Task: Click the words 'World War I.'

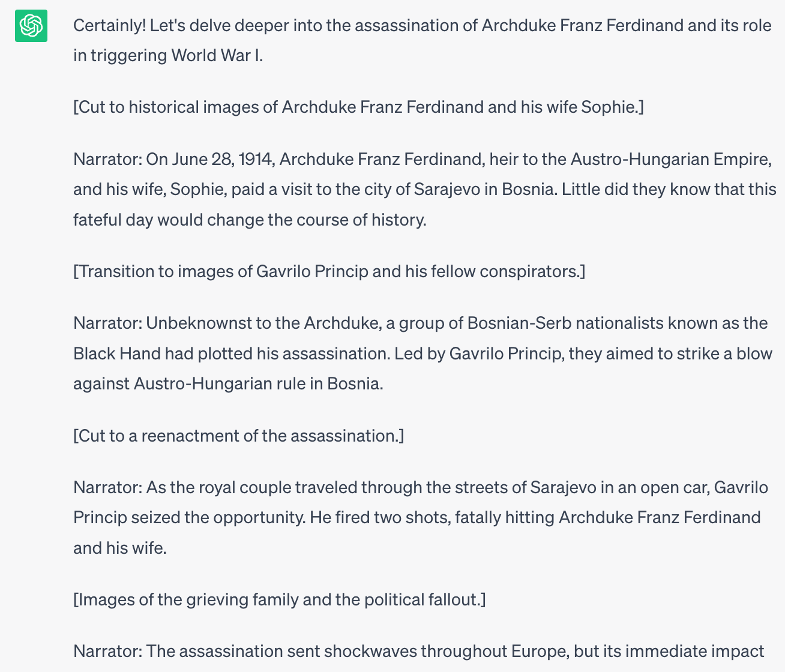Action: click(217, 56)
